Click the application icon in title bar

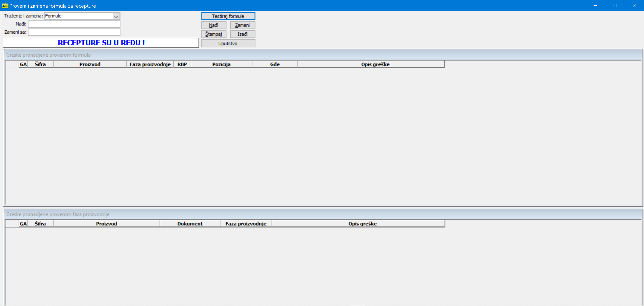click(x=5, y=5)
